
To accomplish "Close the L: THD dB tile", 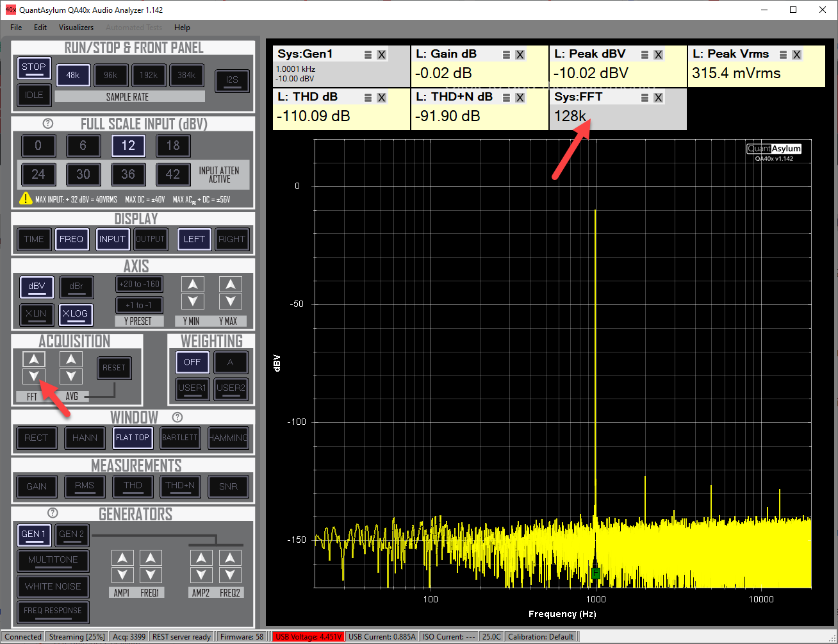I will tap(381, 98).
